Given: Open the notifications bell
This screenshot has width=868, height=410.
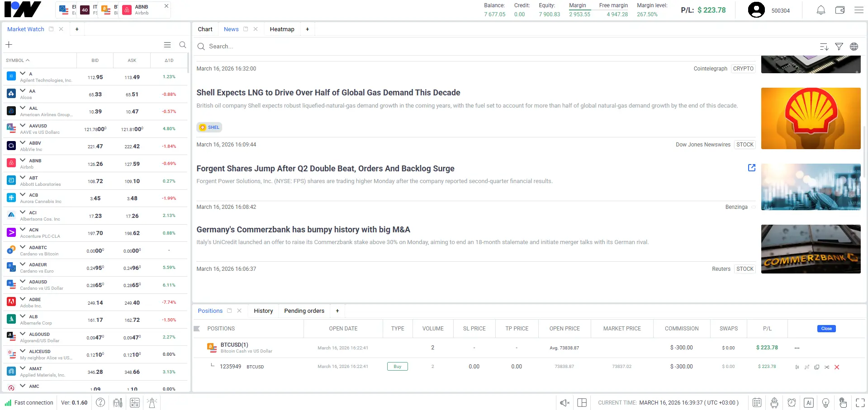Looking at the screenshot, I should coord(821,10).
